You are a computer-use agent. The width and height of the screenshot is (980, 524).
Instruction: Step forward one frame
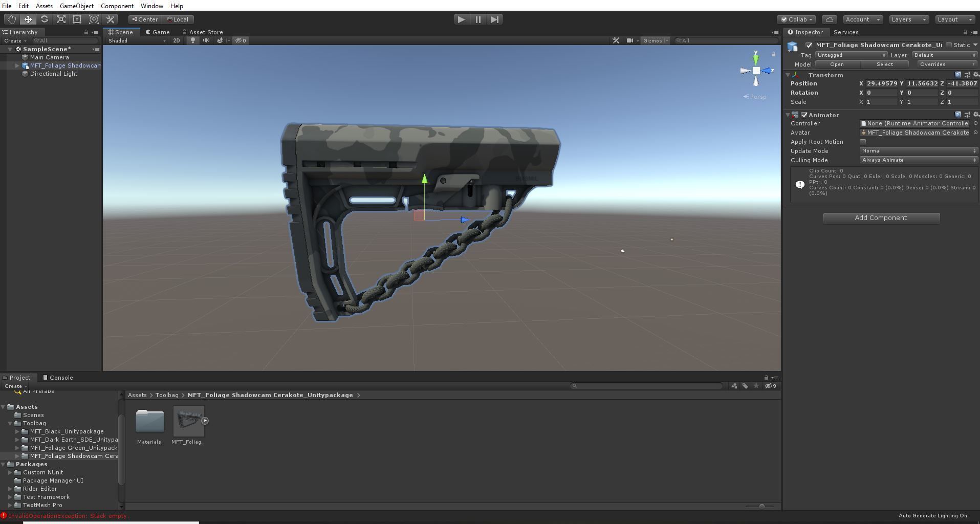point(494,19)
